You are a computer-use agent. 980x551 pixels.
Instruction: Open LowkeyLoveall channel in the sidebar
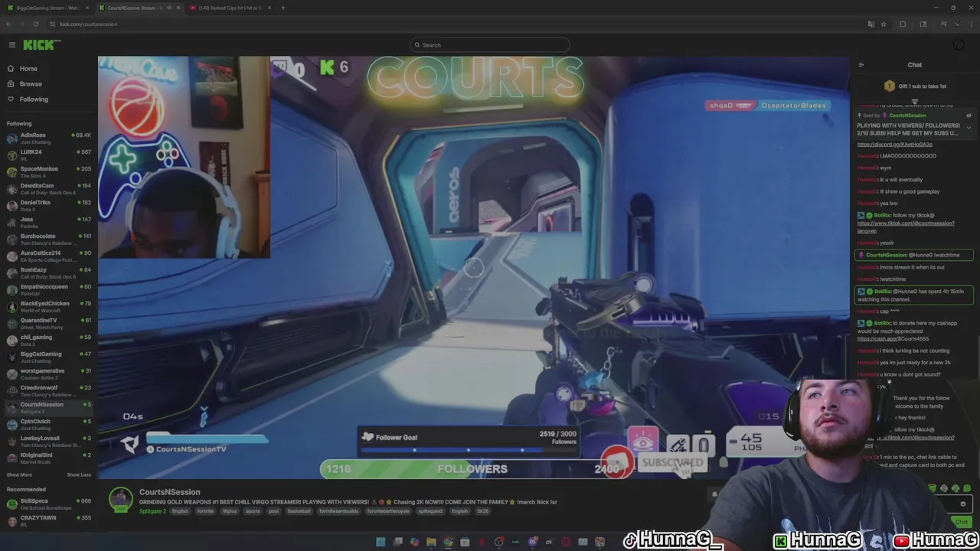click(47, 441)
